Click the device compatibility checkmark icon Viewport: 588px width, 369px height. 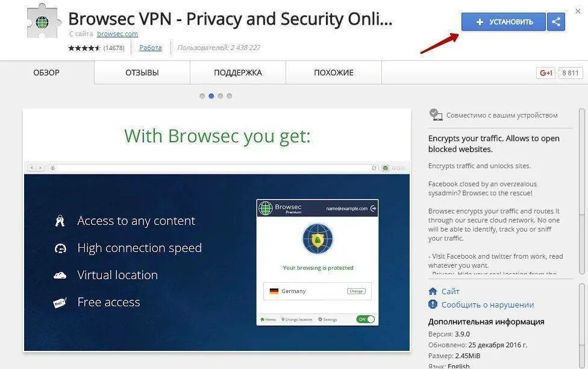(x=436, y=115)
